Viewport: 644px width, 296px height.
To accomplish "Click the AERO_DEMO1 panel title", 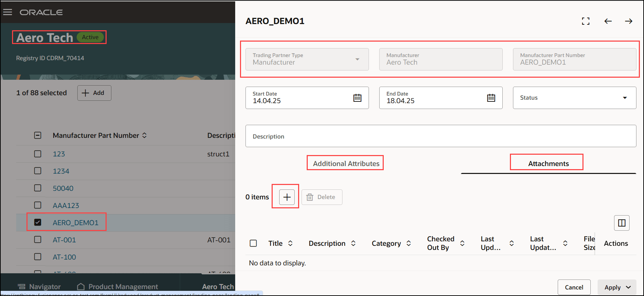I will coord(275,21).
